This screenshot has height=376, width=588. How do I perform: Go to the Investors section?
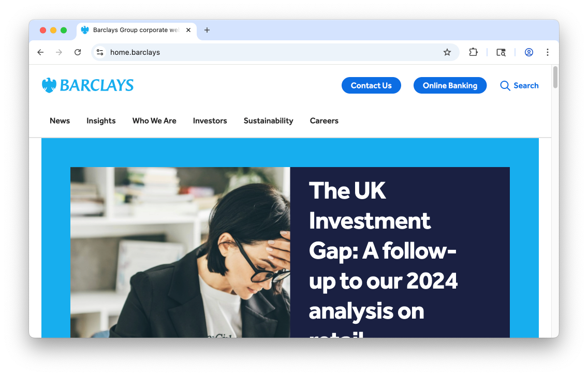coord(210,121)
